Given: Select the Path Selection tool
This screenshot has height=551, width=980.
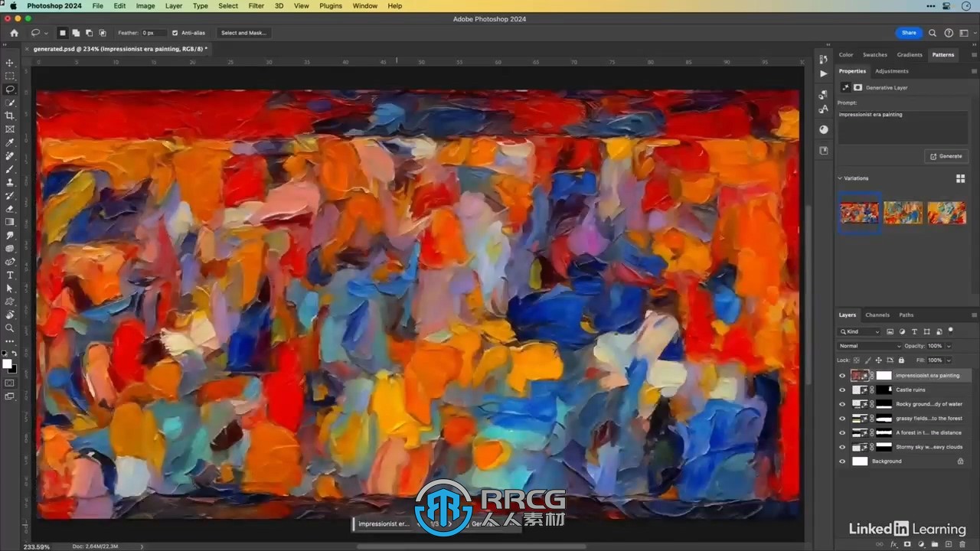Looking at the screenshot, I should tap(10, 289).
